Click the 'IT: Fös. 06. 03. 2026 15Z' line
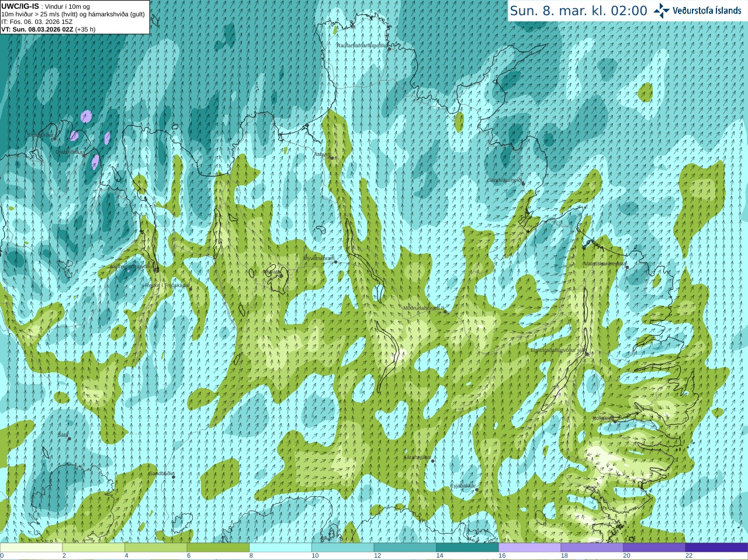 37,22
